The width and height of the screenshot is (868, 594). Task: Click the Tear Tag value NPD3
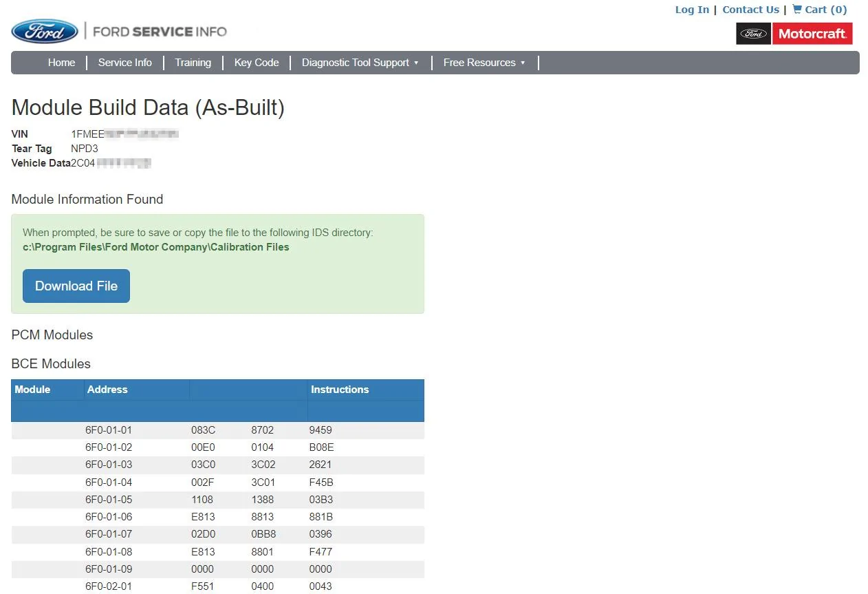coord(85,149)
